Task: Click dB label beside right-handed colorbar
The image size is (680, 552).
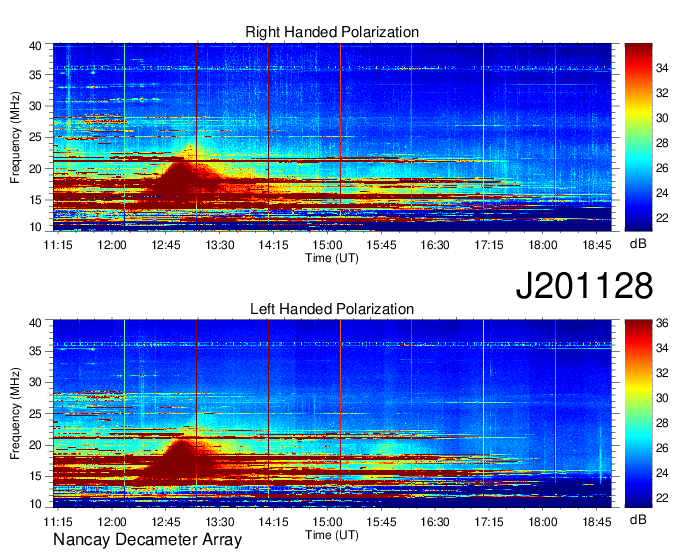Action: click(x=638, y=244)
